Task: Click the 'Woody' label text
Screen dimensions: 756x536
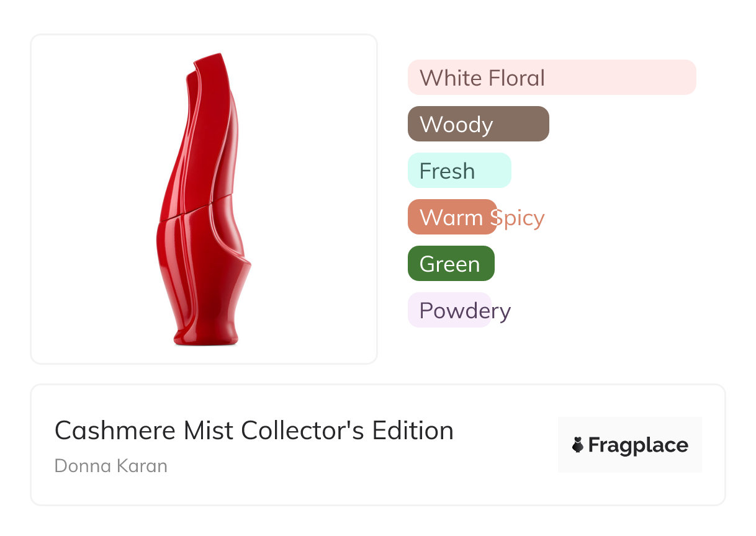Action: tap(456, 125)
